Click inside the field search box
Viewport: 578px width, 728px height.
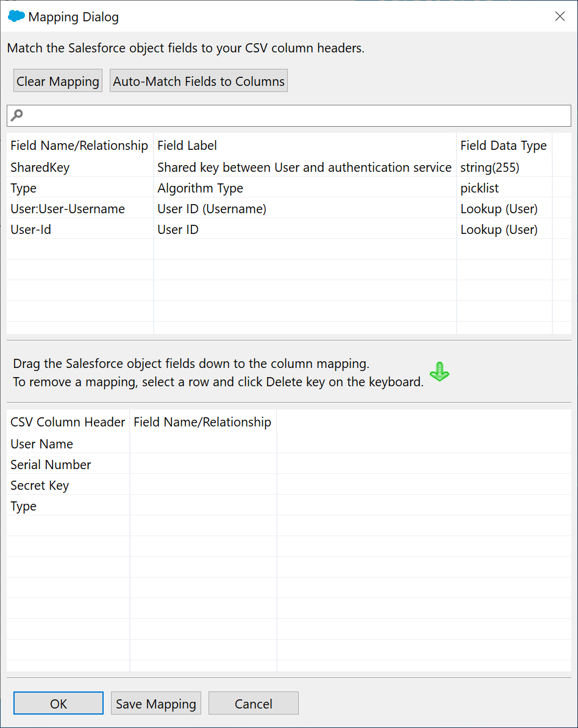(x=293, y=116)
